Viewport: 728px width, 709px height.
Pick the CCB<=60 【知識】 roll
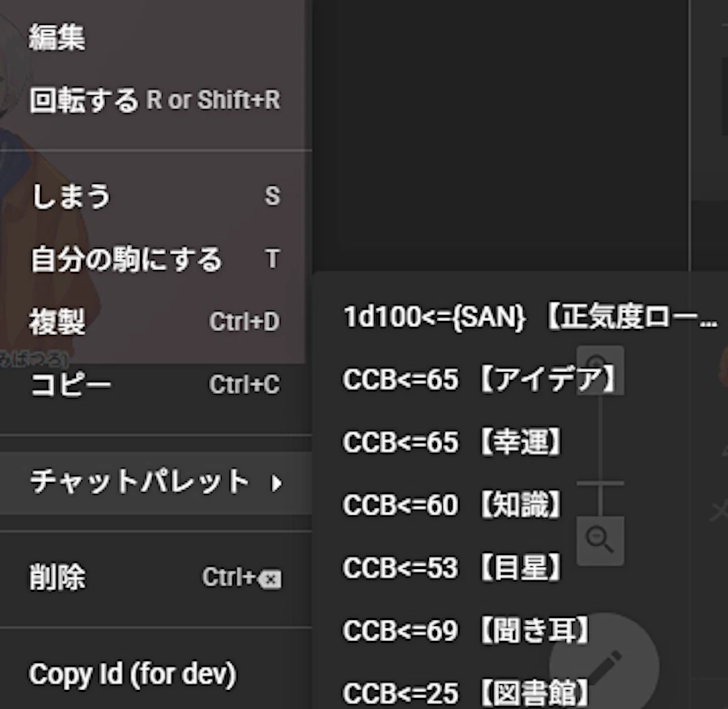(452, 505)
